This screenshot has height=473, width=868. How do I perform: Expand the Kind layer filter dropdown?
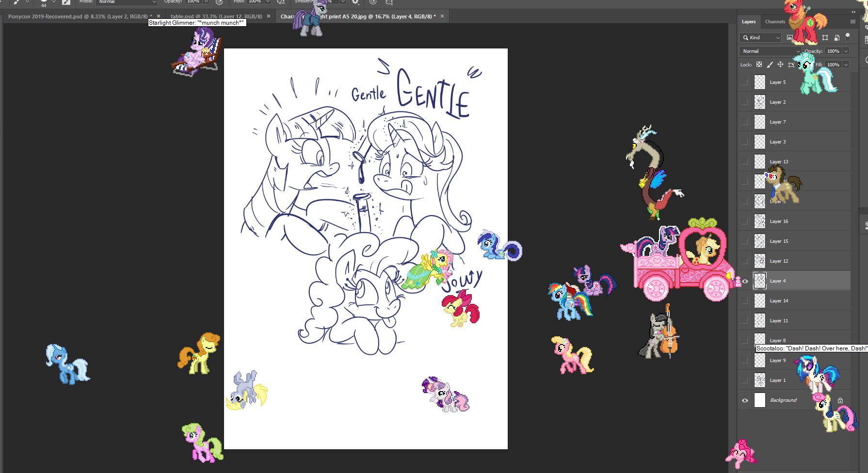[760, 37]
